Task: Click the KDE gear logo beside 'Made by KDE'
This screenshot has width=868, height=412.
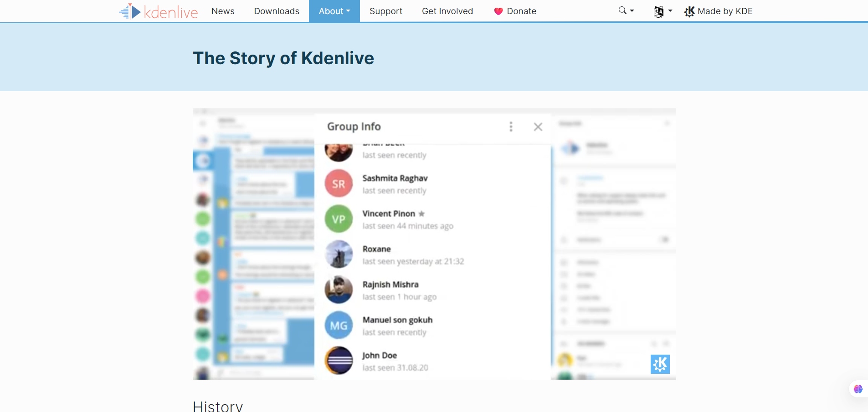Action: pos(689,11)
